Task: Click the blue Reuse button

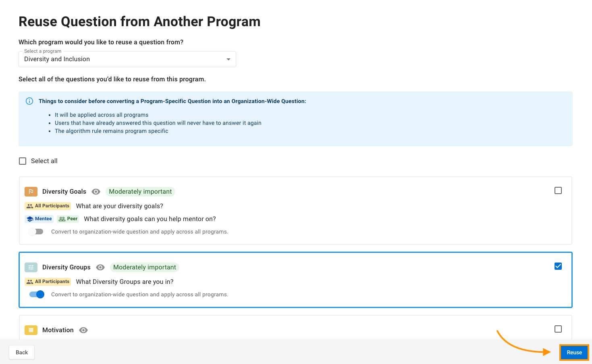Action: pos(574,352)
